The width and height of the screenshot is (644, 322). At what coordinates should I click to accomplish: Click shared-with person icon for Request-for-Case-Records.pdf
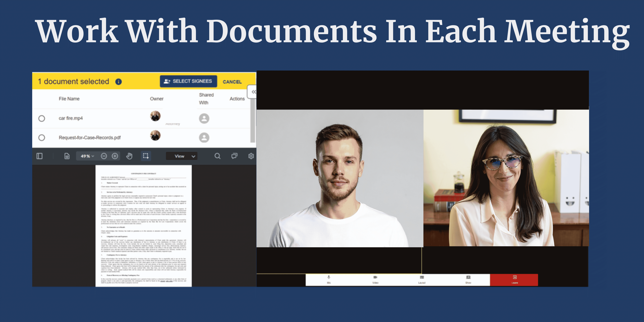coord(204,138)
